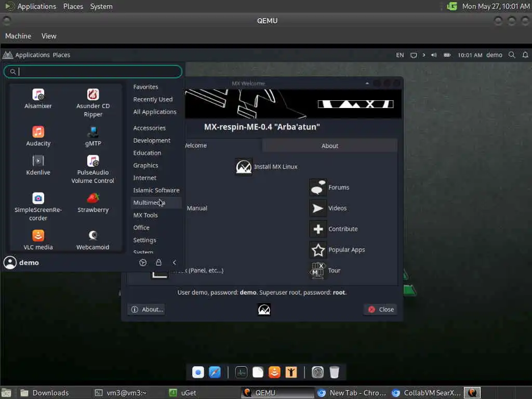
Task: Open the compass browser icon in dock
Action: [215, 372]
